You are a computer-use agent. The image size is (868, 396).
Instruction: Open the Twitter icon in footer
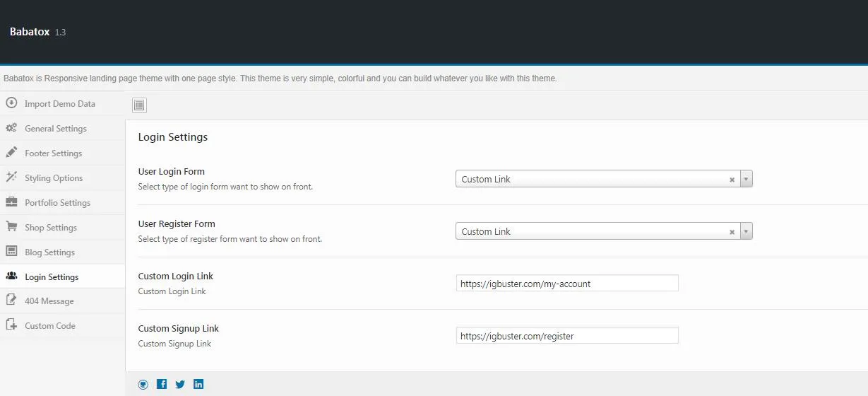tap(180, 384)
